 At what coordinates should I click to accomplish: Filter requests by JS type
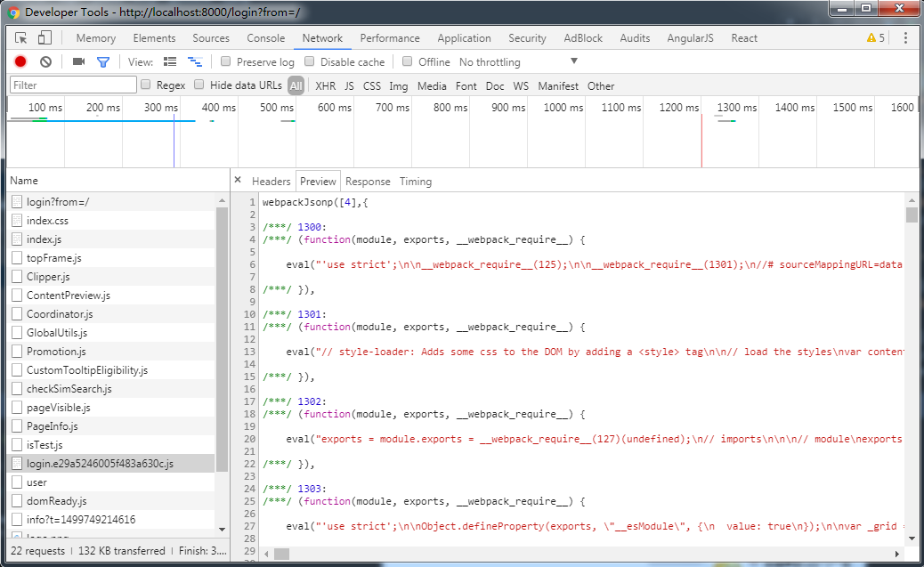point(348,85)
